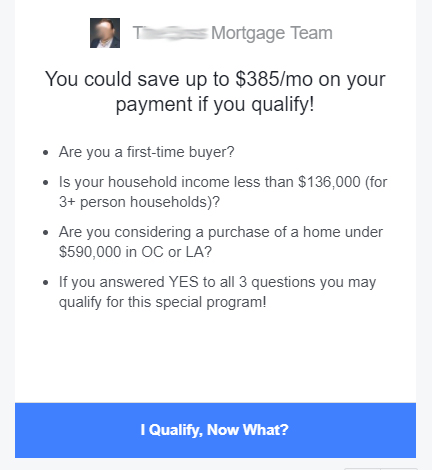Click the 'answered YES to all 3 questions' line
The image size is (432, 470).
217,282
